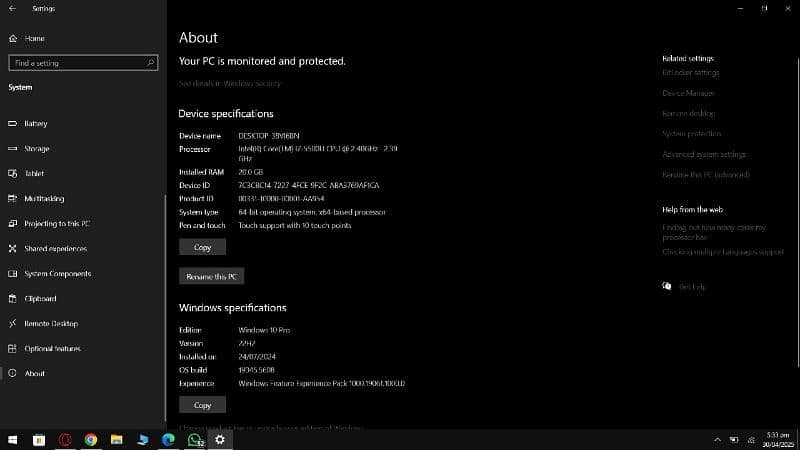Open Advanced system settings link
The image size is (800, 450).
[x=704, y=154]
